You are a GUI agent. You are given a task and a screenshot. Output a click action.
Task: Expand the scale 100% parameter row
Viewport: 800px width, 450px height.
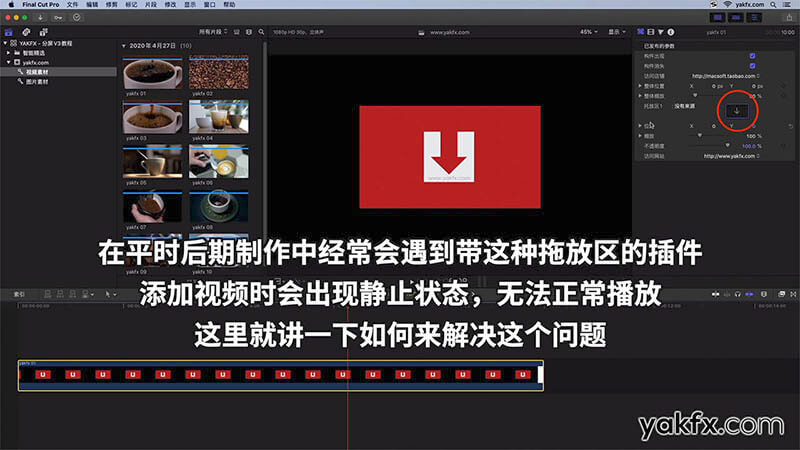coord(640,136)
